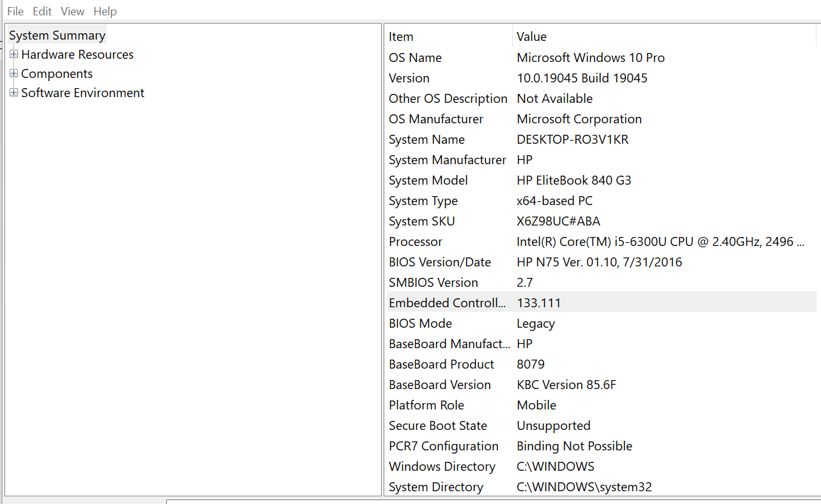Viewport: 821px width, 504px height.
Task: Open the View menu
Action: tap(72, 11)
